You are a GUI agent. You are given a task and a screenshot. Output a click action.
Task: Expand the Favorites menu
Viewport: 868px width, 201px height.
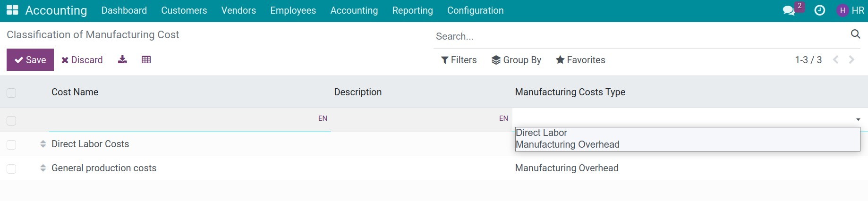(580, 60)
